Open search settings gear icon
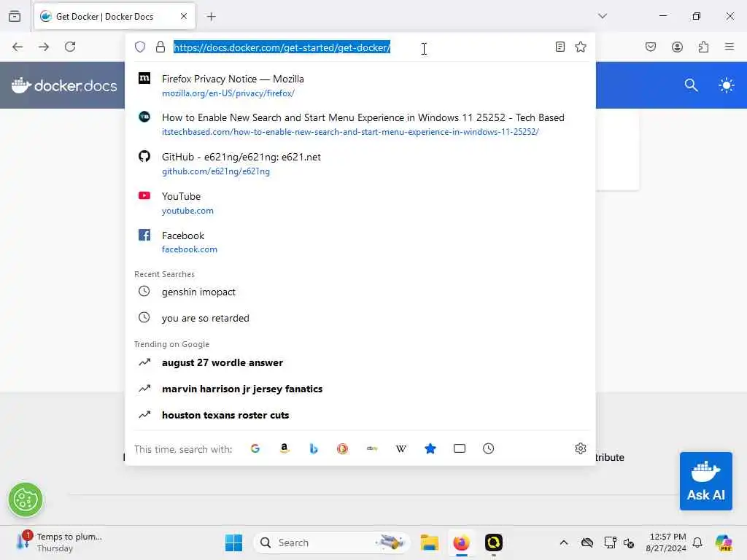The width and height of the screenshot is (747, 560). 580,448
